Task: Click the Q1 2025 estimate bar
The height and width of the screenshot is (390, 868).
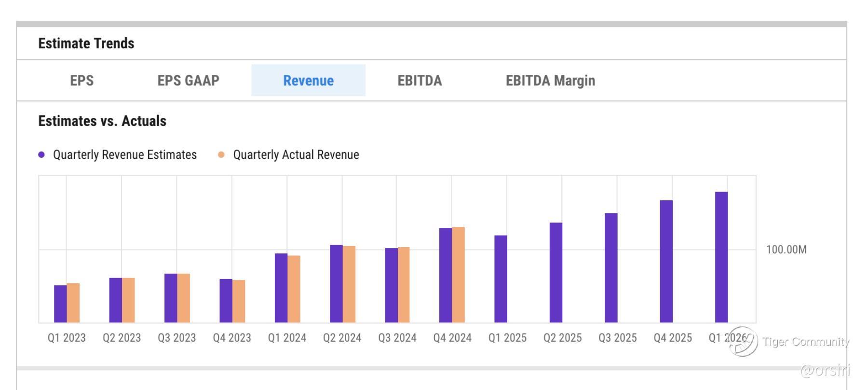Action: 501,279
